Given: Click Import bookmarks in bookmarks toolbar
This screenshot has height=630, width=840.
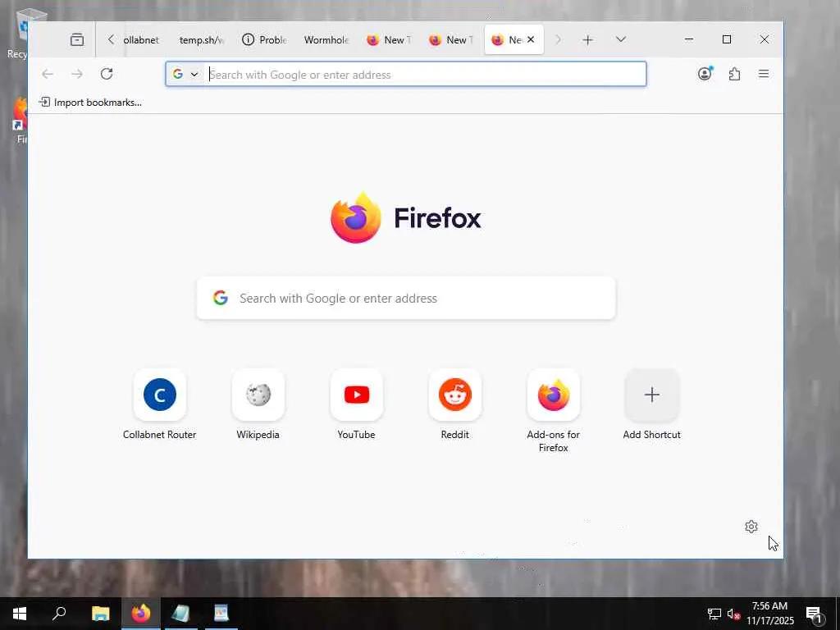Looking at the screenshot, I should [90, 103].
